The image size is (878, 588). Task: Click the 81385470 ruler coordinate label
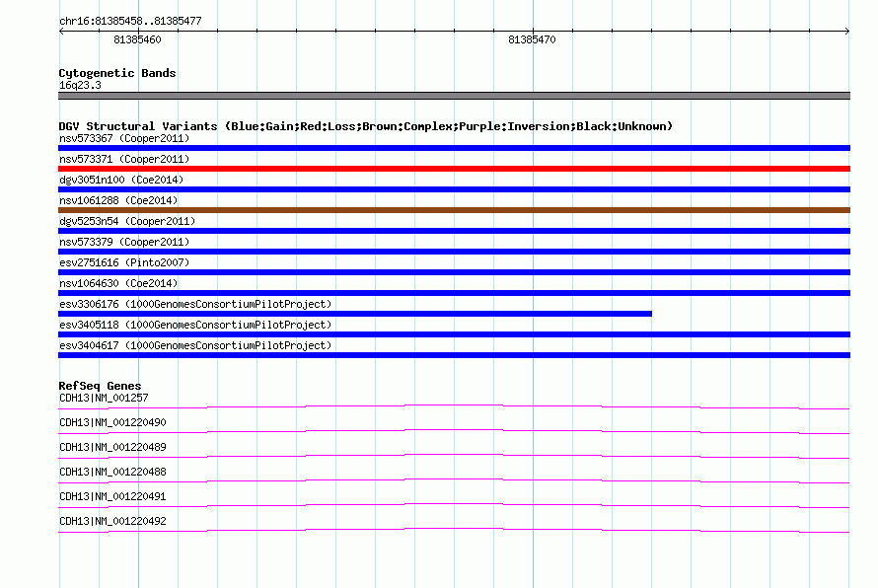coord(532,39)
